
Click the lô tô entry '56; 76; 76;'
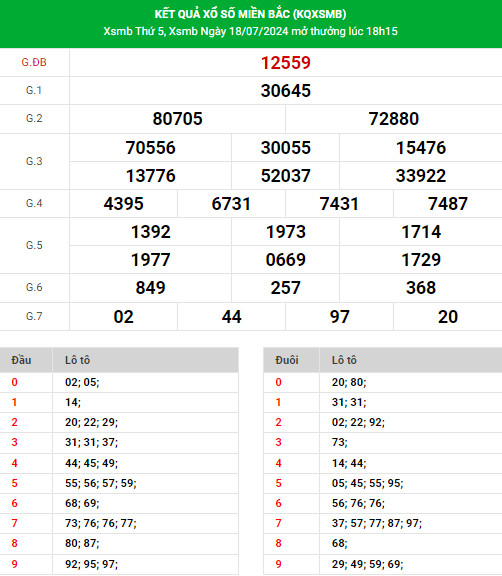point(358,503)
